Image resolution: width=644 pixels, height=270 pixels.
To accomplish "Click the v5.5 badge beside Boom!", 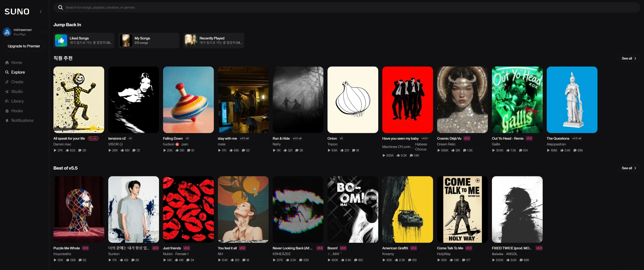I will 343,248.
